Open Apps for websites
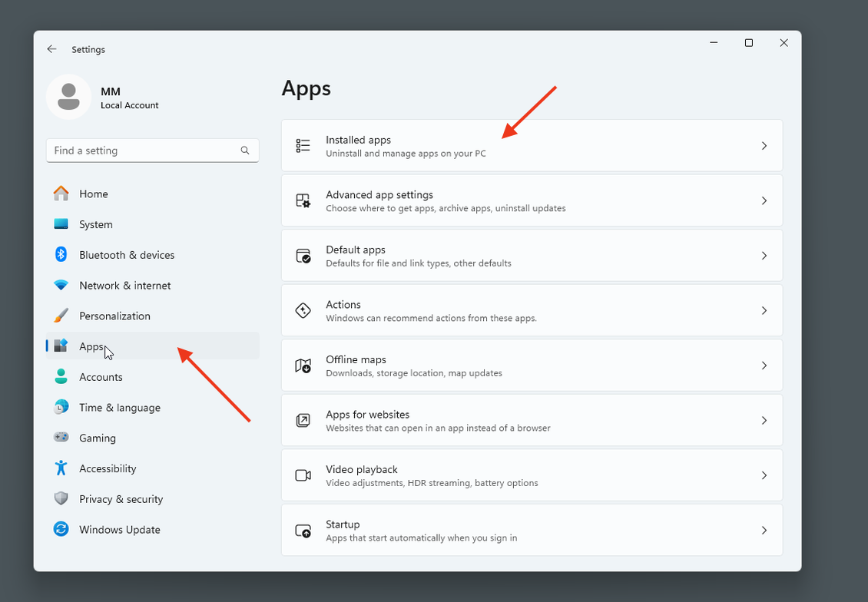The height and width of the screenshot is (602, 868). coord(532,421)
